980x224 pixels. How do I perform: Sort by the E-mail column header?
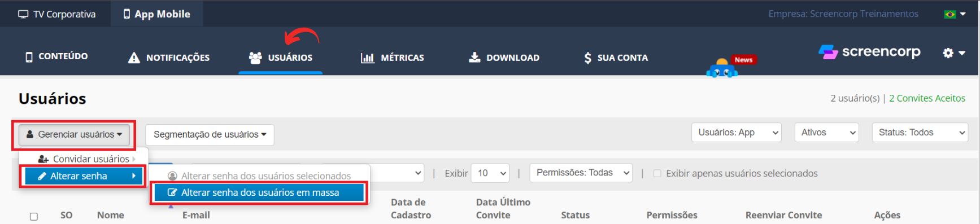coord(196,215)
